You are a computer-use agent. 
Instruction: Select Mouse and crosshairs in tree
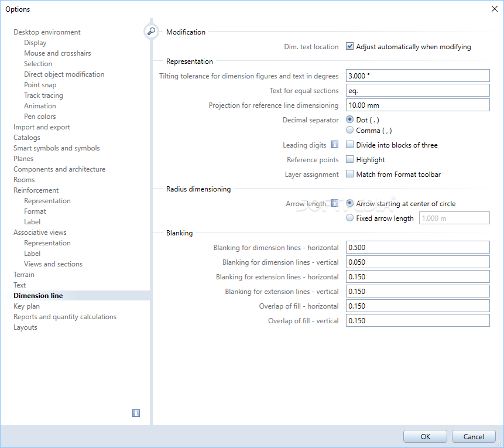57,53
